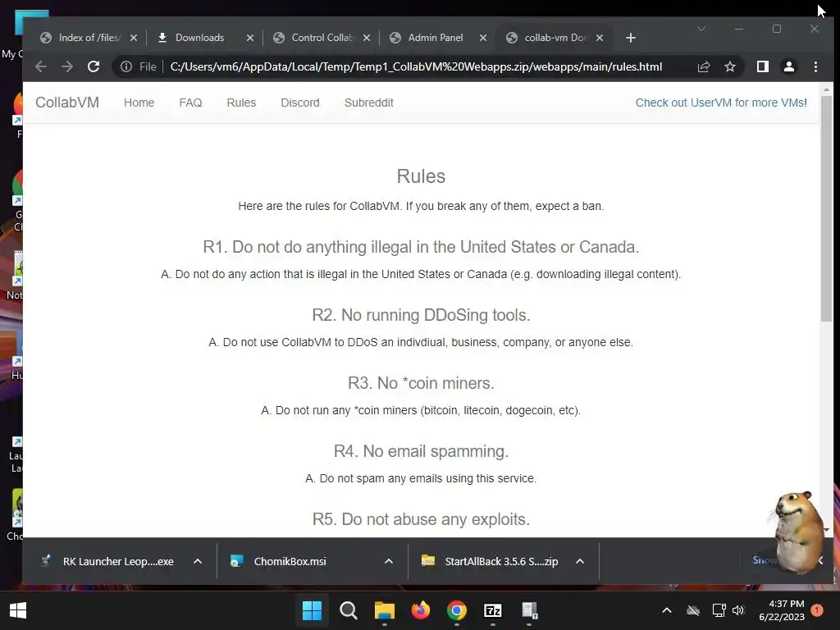Image resolution: width=840 pixels, height=630 pixels.
Task: Close the Downloads tab
Action: pos(249,38)
